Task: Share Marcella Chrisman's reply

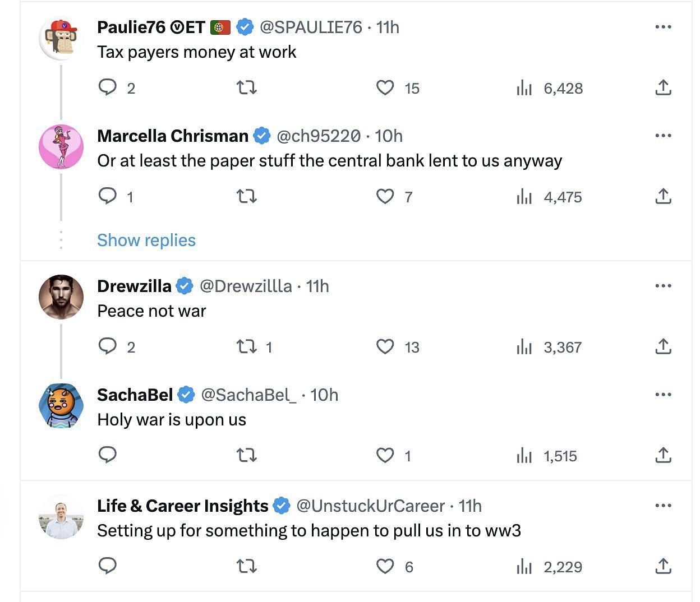Action: (x=663, y=196)
